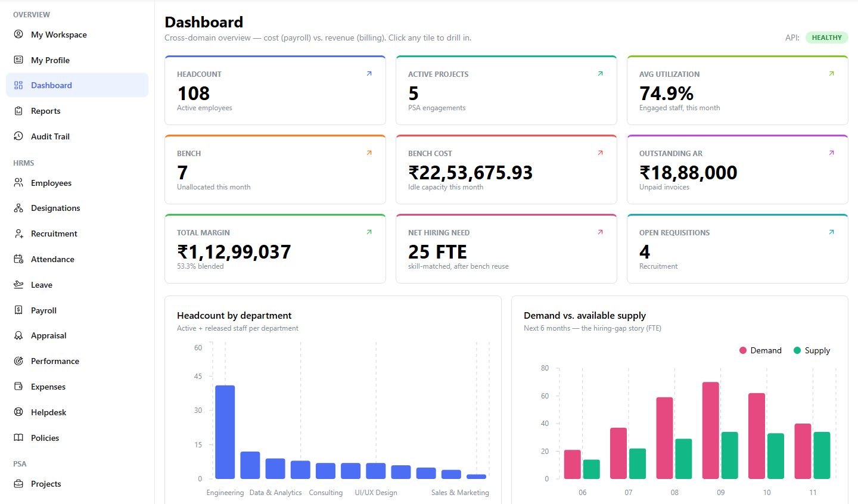This screenshot has height=504, width=858.
Task: Click the Engineering headcount bar
Action: click(225, 432)
